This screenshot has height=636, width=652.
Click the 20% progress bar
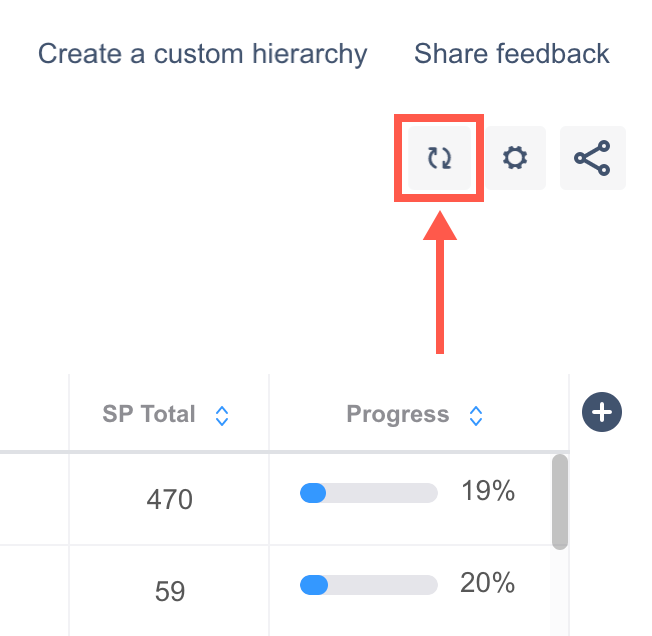[x=369, y=584]
